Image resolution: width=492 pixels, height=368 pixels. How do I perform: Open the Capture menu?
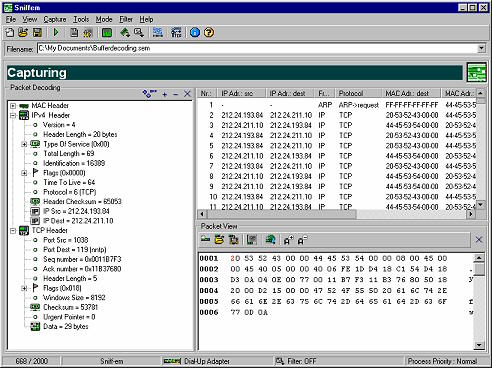point(55,19)
